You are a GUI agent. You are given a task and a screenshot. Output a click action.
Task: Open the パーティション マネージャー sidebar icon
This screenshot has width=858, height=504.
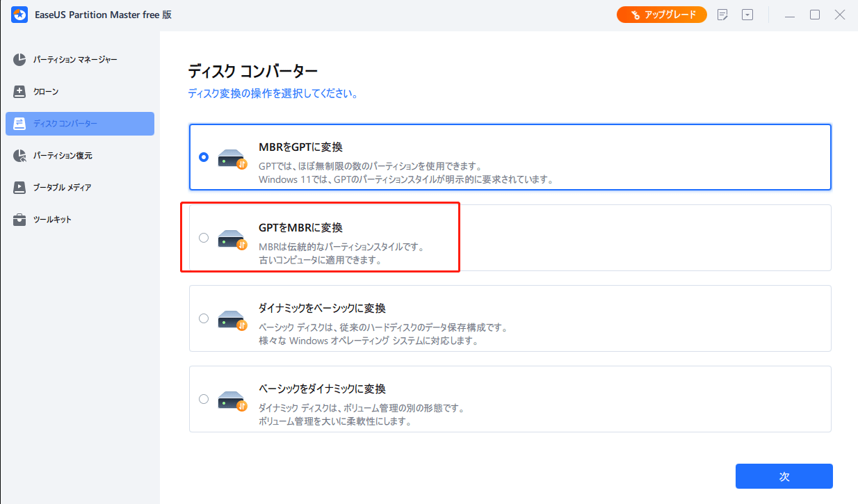tap(21, 59)
